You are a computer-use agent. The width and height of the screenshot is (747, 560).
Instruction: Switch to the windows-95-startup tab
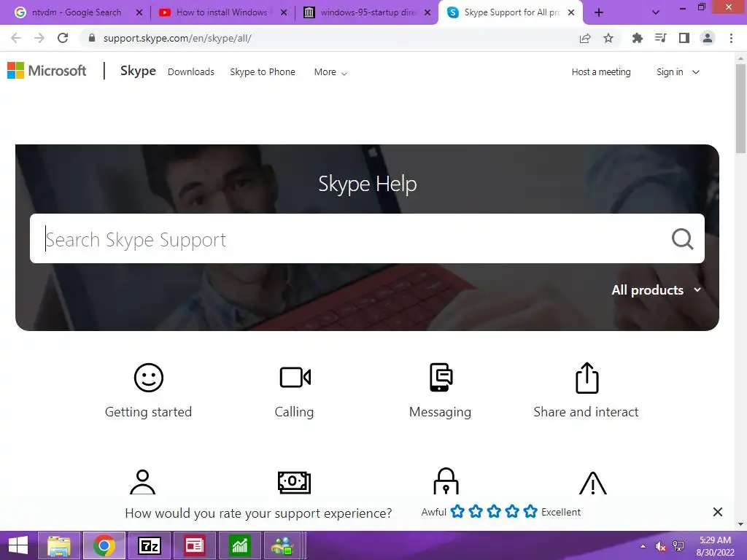[367, 12]
